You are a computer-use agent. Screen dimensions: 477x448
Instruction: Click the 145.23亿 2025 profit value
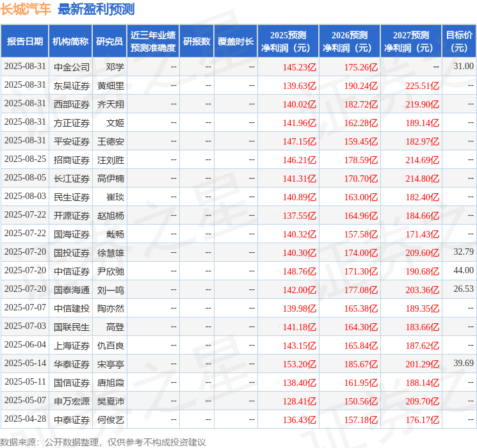pyautogui.click(x=300, y=67)
